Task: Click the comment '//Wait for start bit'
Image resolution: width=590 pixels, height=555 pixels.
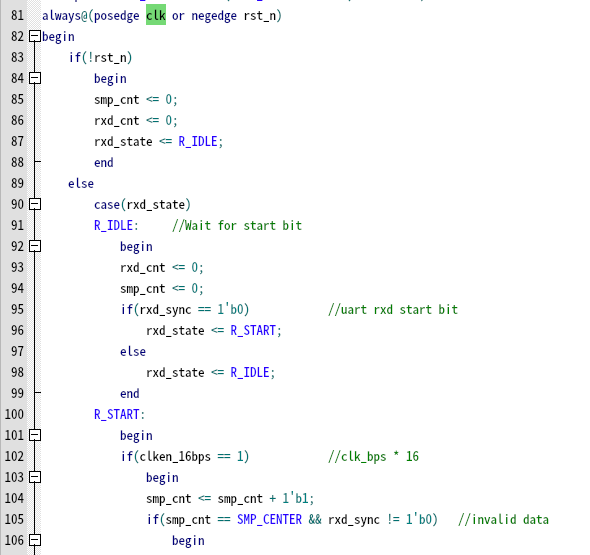Action: coord(237,226)
